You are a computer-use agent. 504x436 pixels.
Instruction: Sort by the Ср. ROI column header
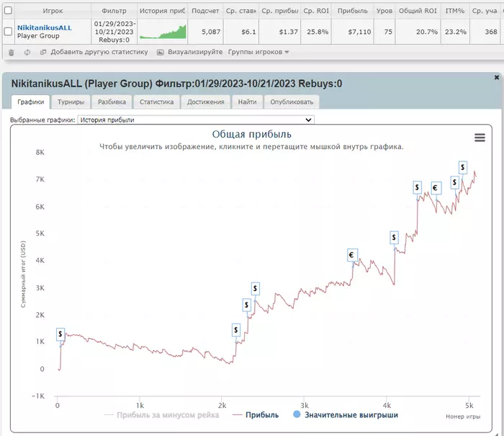coord(316,11)
